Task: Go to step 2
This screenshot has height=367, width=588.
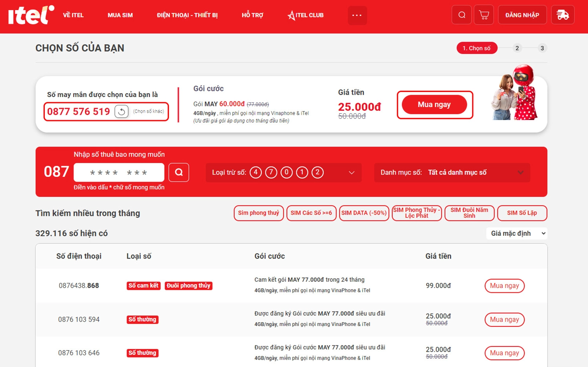Action: coord(517,48)
